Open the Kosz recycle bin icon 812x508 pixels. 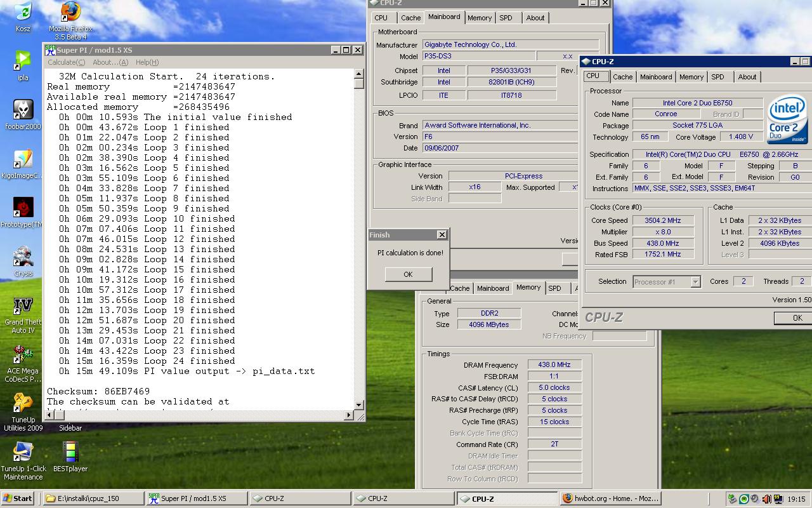coord(23,17)
